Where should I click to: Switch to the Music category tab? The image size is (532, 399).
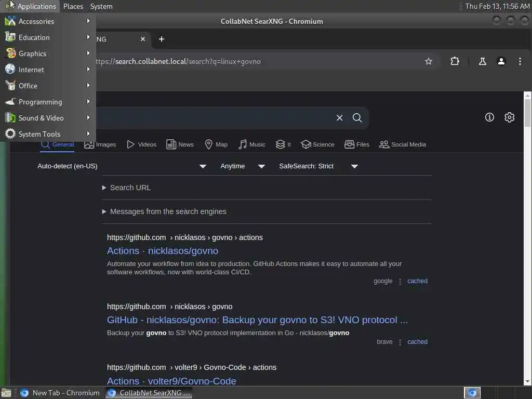(x=252, y=144)
